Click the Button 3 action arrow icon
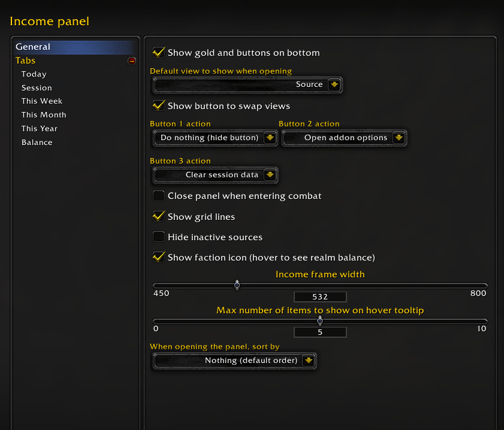 [270, 175]
